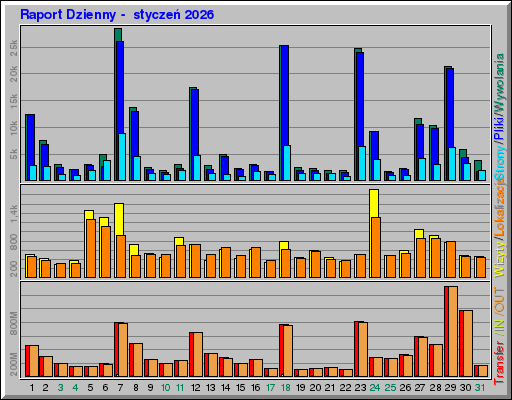Click the day label 7 on the axis
The height and width of the screenshot is (400, 512).
(x=120, y=388)
